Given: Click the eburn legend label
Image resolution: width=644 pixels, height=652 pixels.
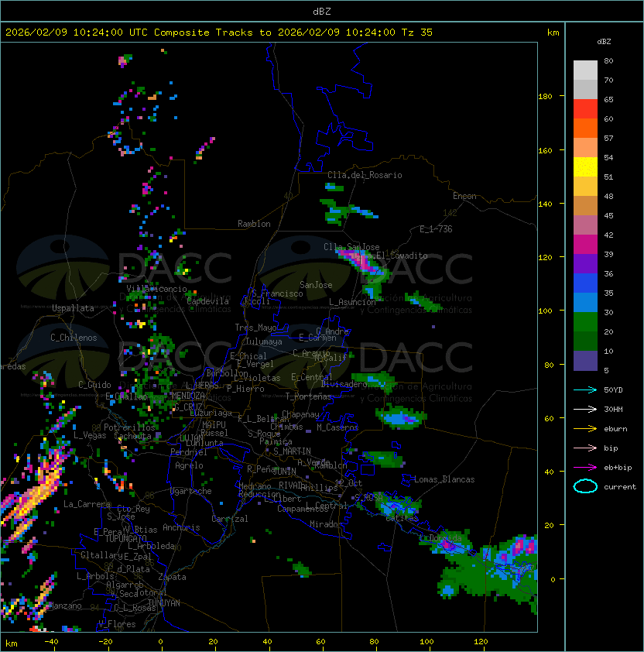Looking at the screenshot, I should 615,429.
